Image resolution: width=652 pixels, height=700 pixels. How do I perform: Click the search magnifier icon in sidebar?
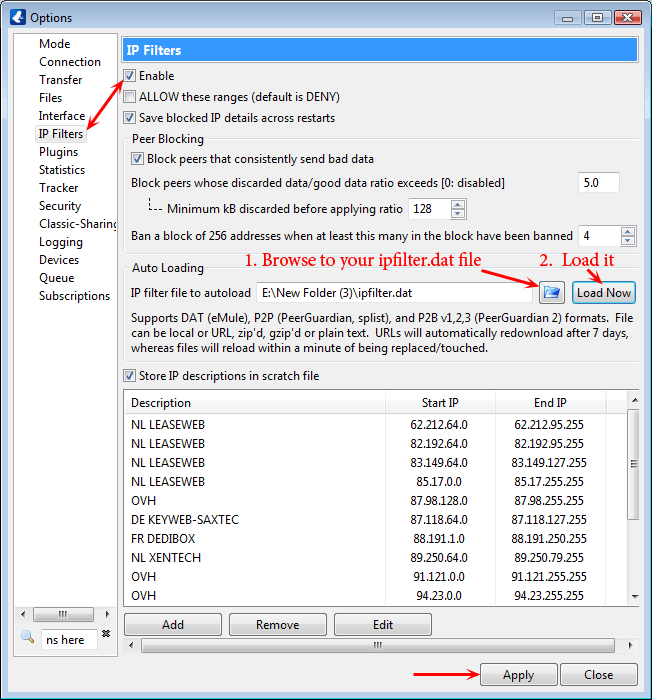27,638
